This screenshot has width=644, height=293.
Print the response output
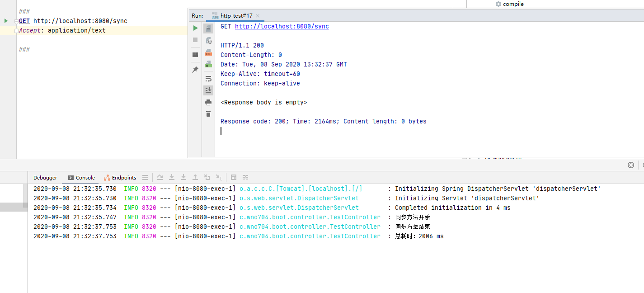208,102
